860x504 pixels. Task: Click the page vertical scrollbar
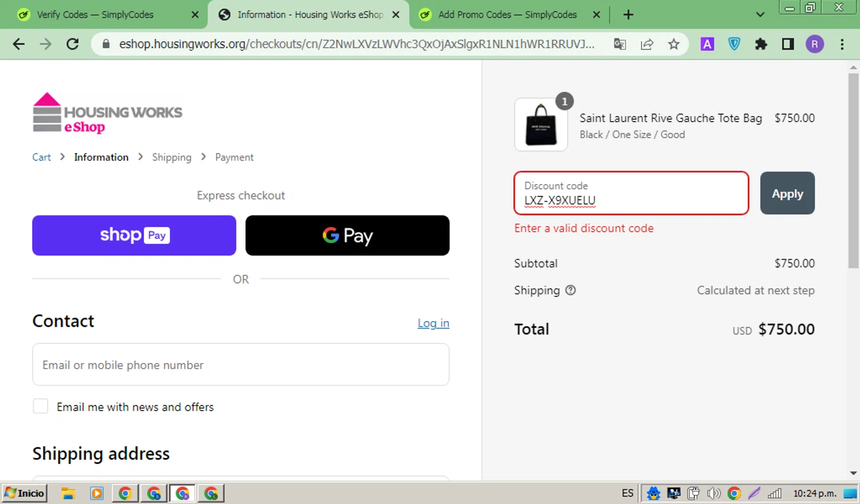point(853,171)
